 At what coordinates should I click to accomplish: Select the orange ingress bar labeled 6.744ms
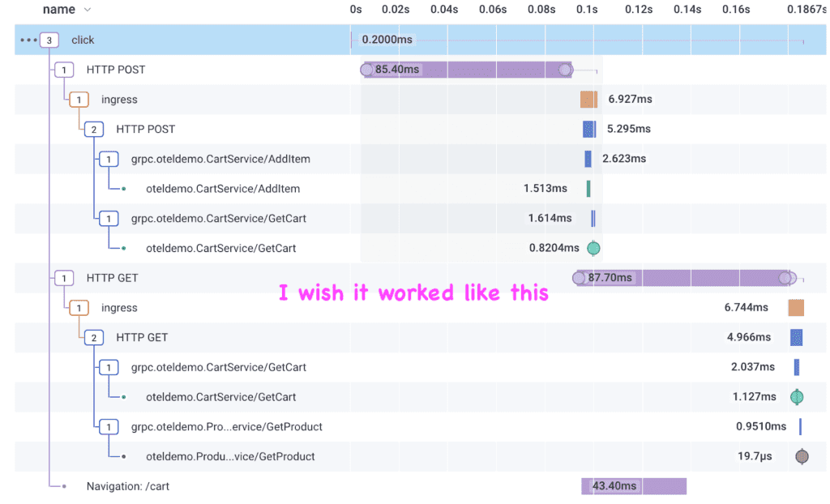[795, 308]
